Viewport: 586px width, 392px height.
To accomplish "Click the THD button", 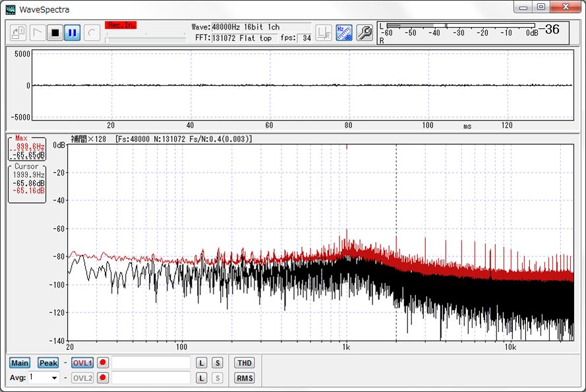I will pyautogui.click(x=245, y=363).
